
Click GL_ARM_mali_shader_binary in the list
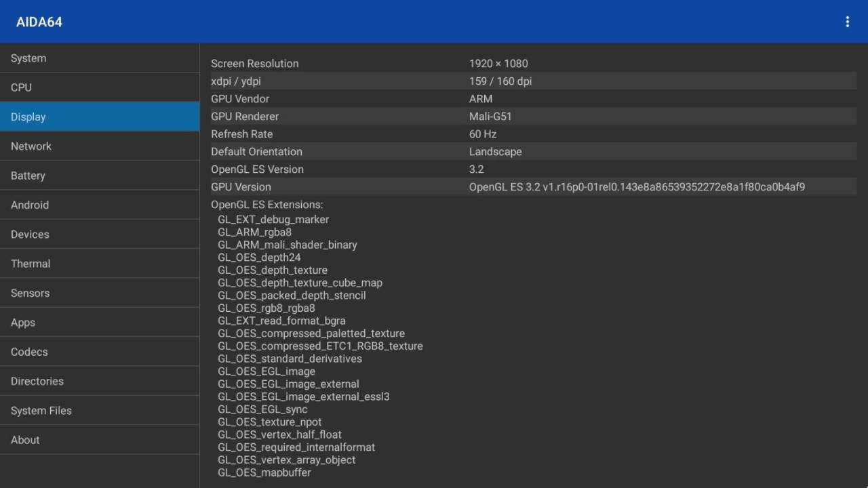[288, 245]
